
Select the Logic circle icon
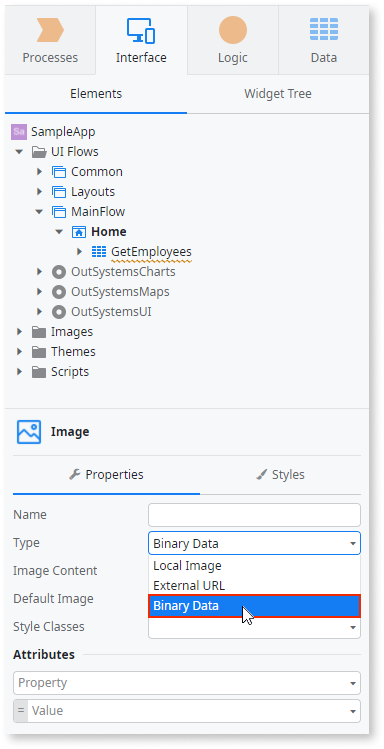[x=233, y=30]
